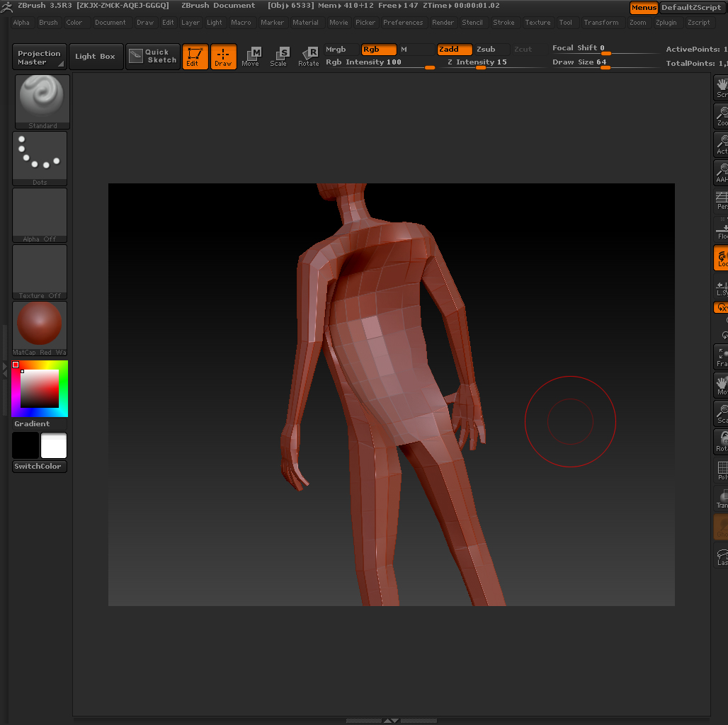Screen dimensions: 728x725
Task: Click the Frame icon in right shelf
Action: (x=721, y=357)
